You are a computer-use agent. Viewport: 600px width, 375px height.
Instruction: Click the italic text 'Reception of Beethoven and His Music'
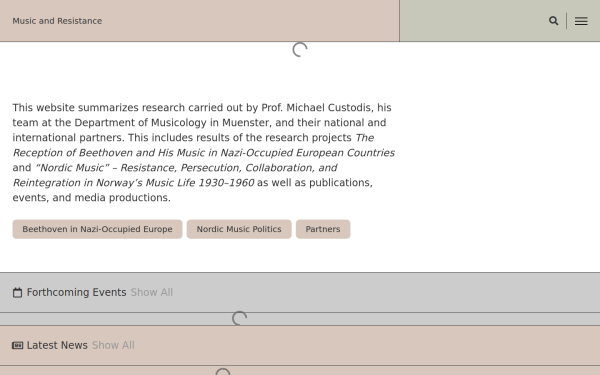point(109,153)
